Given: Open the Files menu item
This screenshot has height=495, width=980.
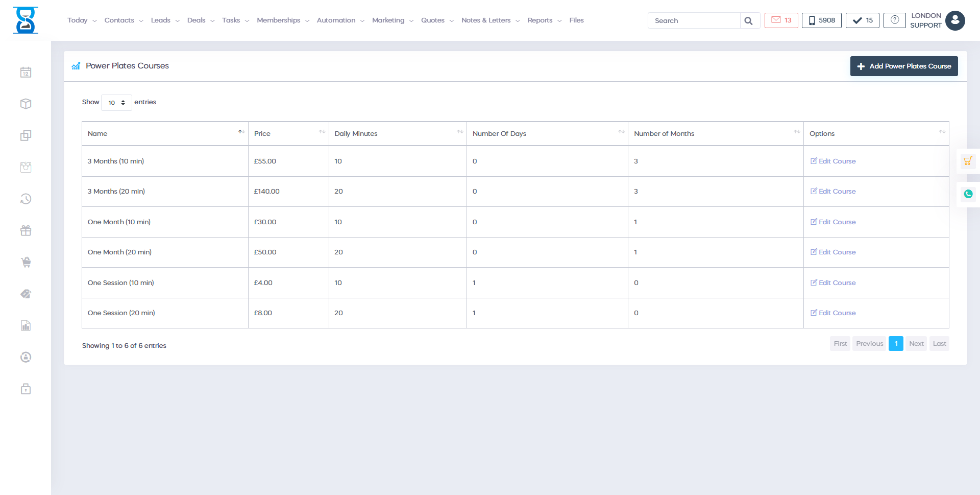Looking at the screenshot, I should click(576, 20).
